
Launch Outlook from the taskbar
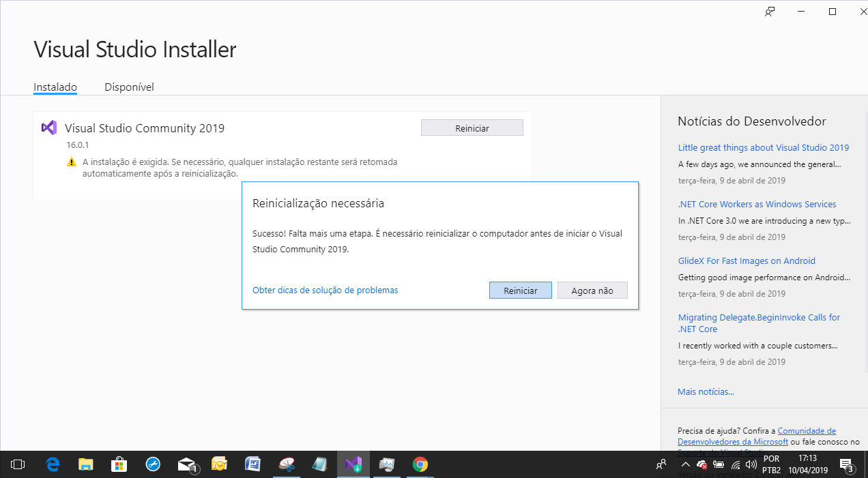[x=219, y=464]
